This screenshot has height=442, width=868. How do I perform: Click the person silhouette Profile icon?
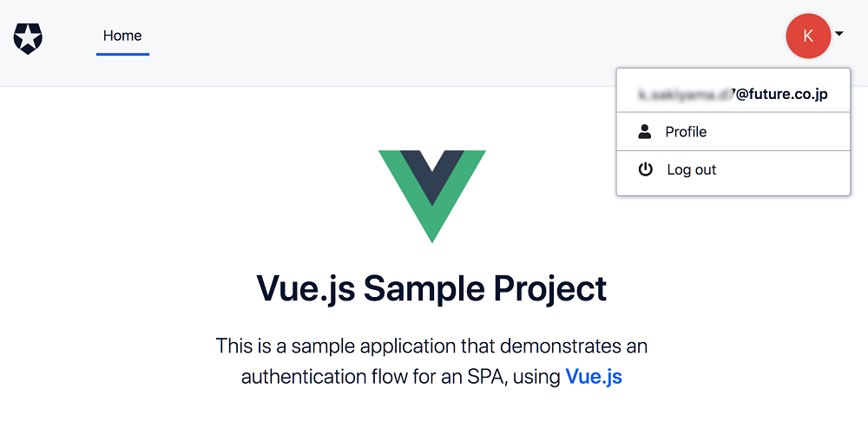click(644, 132)
